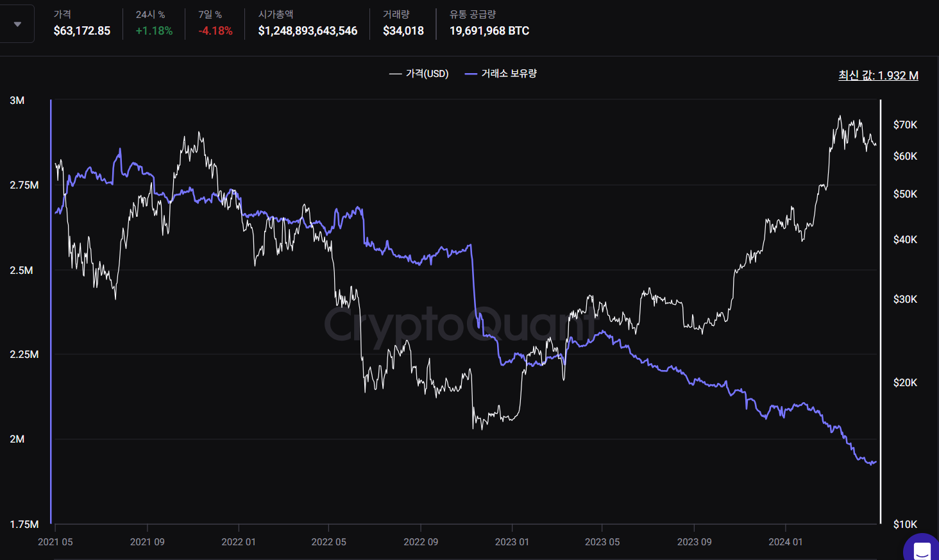Select the $63,172.85 price value
939x560 pixels.
coord(82,31)
